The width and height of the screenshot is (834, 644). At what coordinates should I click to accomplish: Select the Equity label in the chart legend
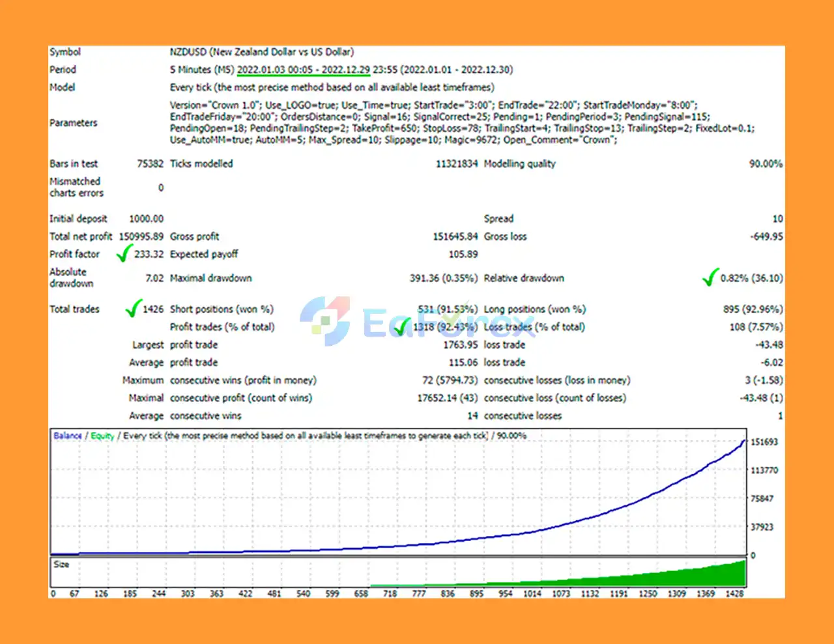point(102,436)
